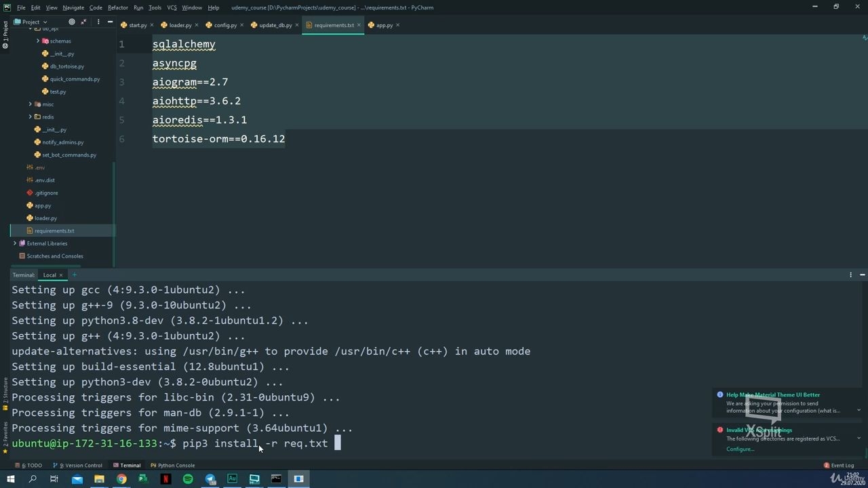Collapse all using the Project panel arrows icon
868x488 pixels.
[x=84, y=22]
